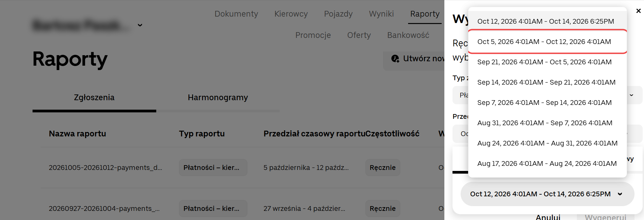Switch to Wyniki page
This screenshot has width=644, height=220.
(381, 14)
